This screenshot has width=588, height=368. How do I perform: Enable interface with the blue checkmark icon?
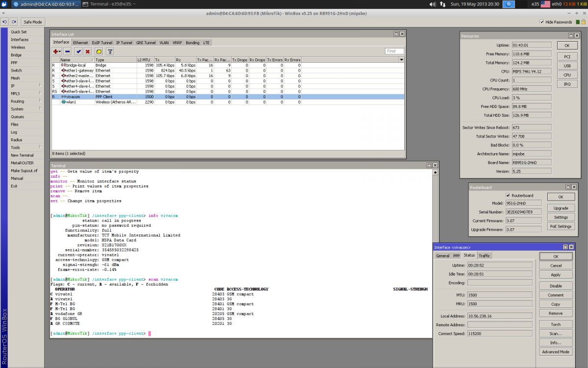78,51
